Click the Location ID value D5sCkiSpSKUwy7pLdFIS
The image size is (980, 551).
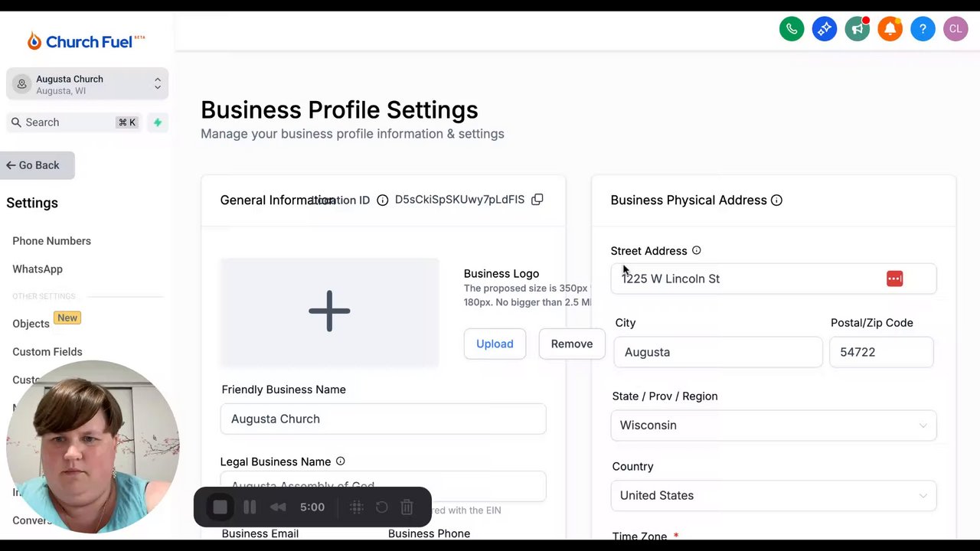(459, 200)
